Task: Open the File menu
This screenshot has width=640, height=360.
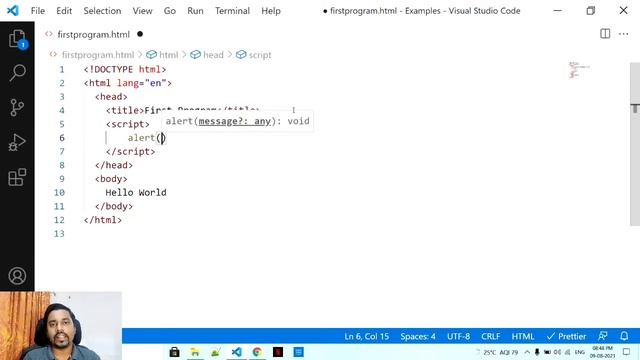Action: (x=38, y=11)
